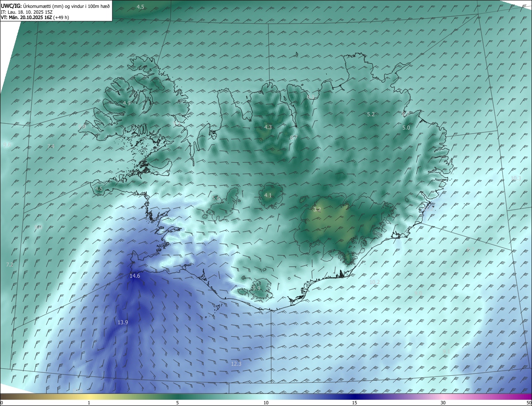Click the 9.1 value on the map
Screen dimensions: 532x406
(446, 352)
